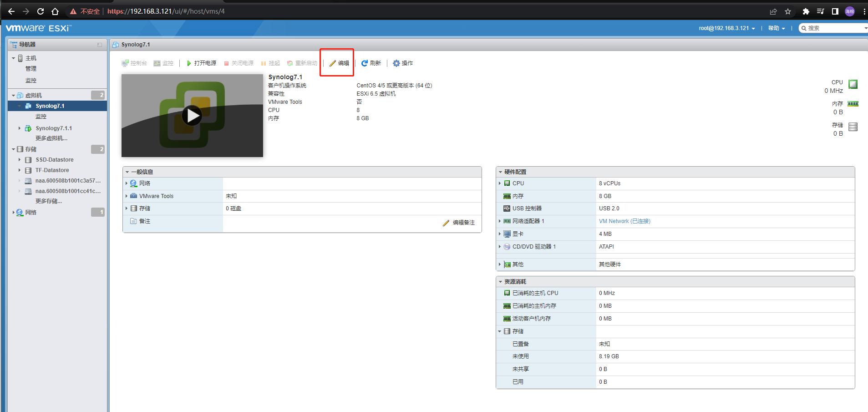The width and height of the screenshot is (868, 412).
Task: Open the console toolbar item
Action: (x=134, y=63)
